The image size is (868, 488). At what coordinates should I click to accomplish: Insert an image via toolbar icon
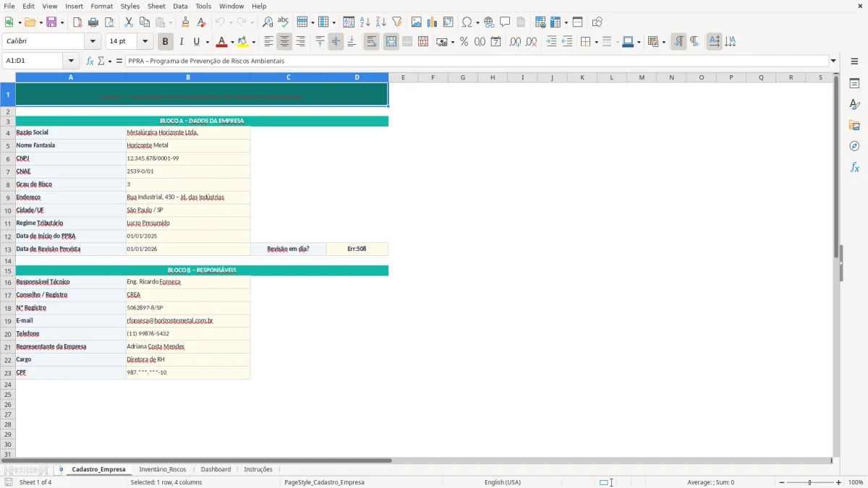click(x=417, y=22)
